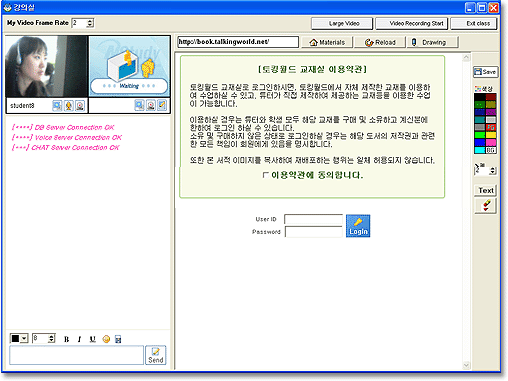
Task: Decrease My Video Frame Rate value
Action: pos(90,25)
